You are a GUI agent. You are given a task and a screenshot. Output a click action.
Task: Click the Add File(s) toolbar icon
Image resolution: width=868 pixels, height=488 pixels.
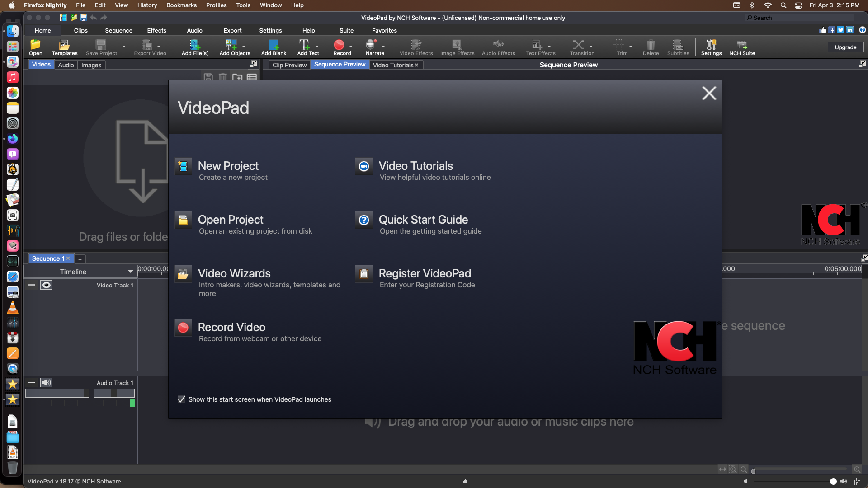(195, 47)
